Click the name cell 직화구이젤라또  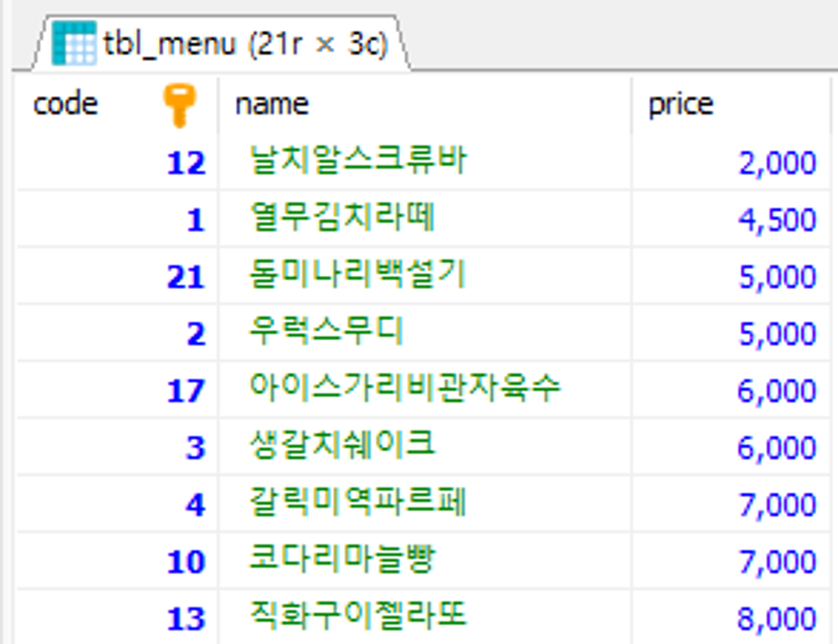[x=357, y=617]
